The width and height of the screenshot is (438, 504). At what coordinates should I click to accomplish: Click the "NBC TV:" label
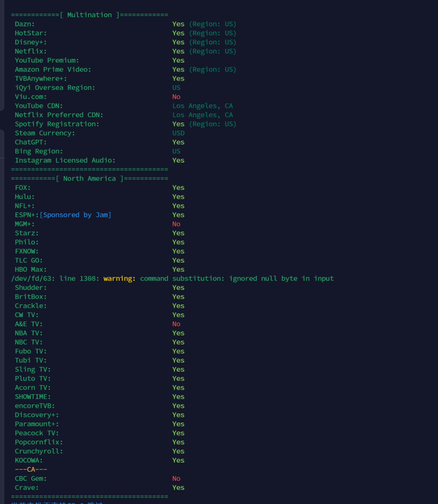coord(29,342)
